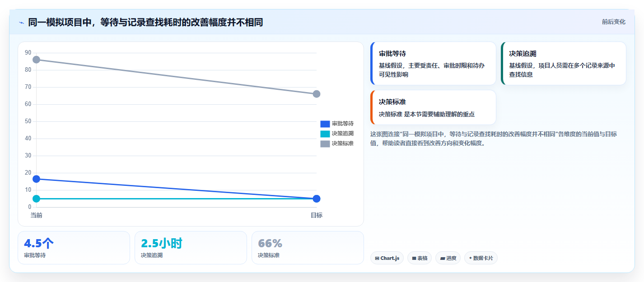The image size is (644, 282).
Task: Click the 当前 x-axis label
Action: [x=37, y=215]
